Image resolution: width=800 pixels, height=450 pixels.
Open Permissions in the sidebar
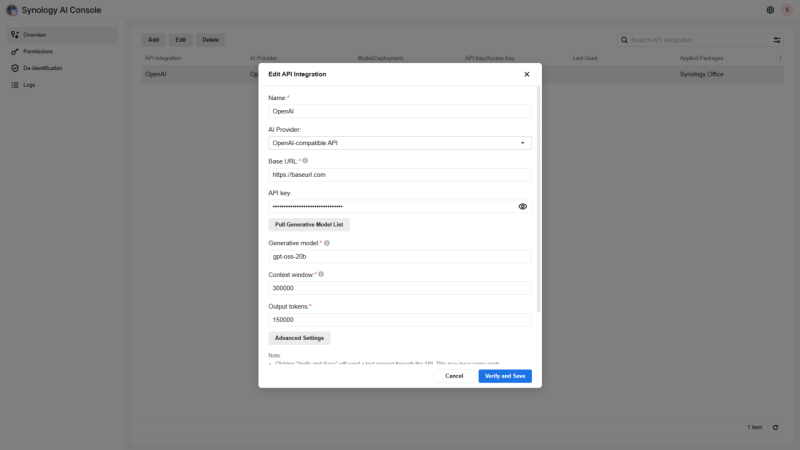tap(62, 52)
